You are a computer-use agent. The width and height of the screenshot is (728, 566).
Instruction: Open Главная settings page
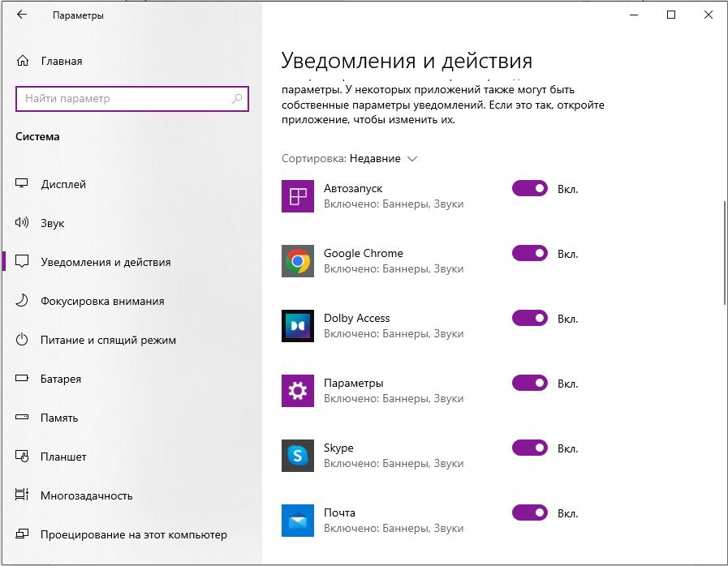(131, 61)
